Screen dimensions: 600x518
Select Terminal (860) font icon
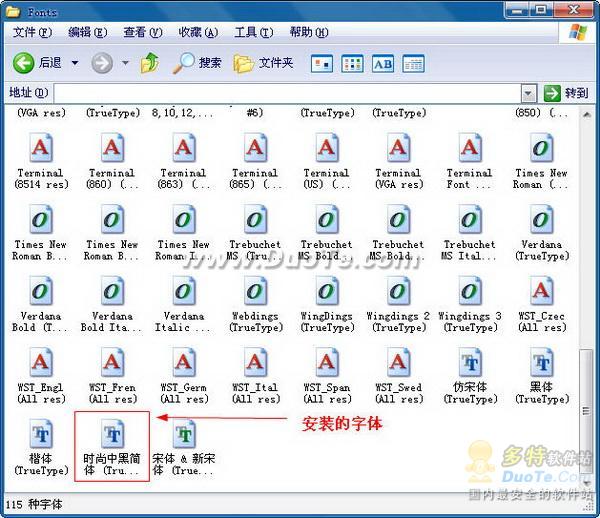(x=112, y=161)
